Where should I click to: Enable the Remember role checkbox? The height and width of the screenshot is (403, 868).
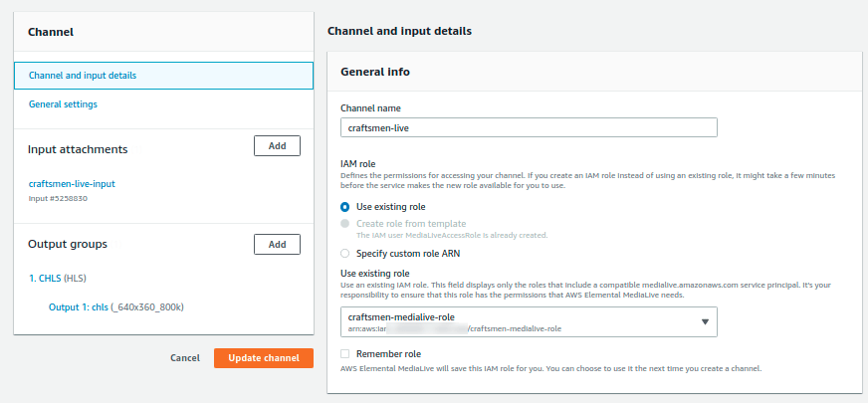click(x=345, y=353)
